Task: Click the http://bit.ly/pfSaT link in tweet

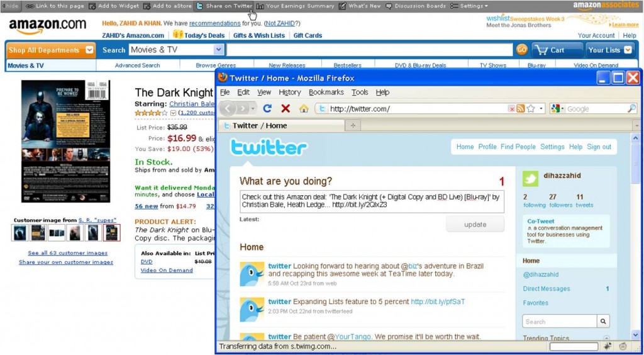Action: (438, 301)
